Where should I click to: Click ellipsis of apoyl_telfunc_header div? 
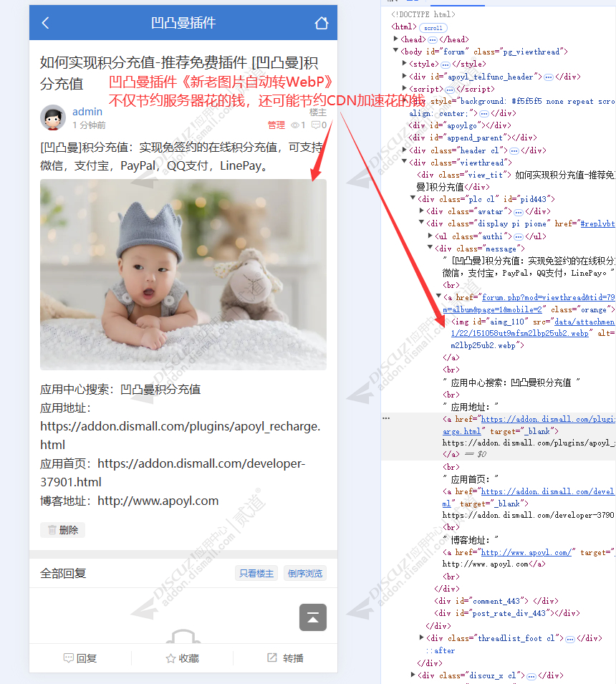(x=549, y=77)
